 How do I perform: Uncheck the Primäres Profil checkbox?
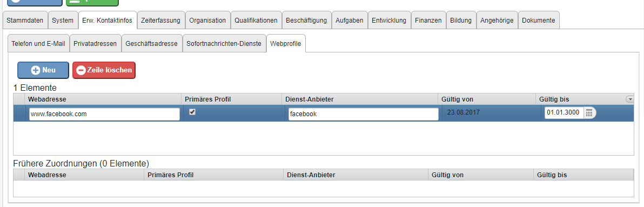(x=192, y=112)
